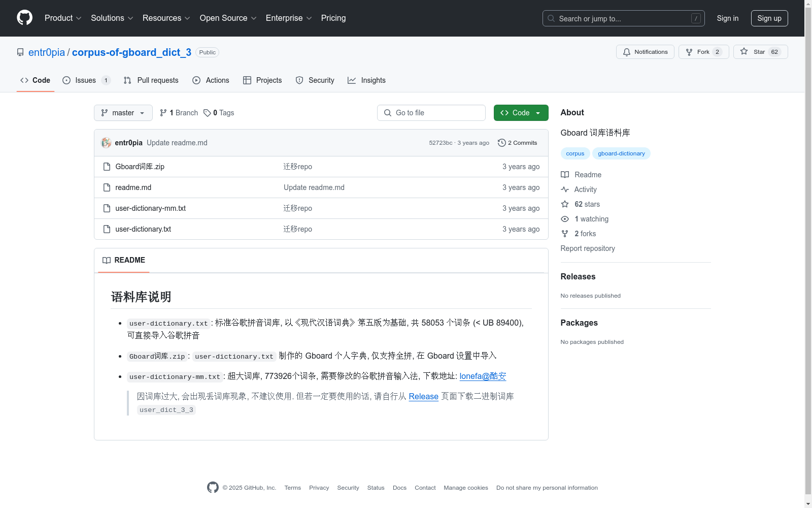Open the Releases heading link
Viewport: 812px width, 508px height.
tap(578, 276)
